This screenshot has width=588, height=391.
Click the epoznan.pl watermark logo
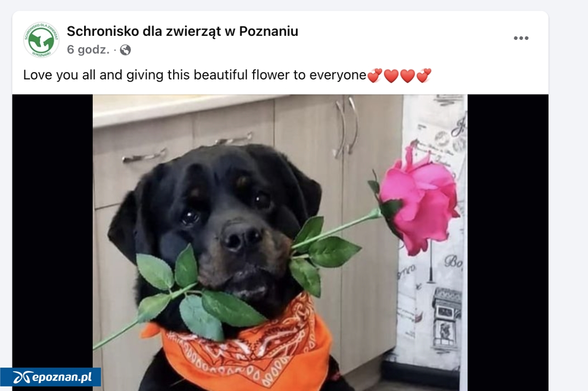pos(51,377)
